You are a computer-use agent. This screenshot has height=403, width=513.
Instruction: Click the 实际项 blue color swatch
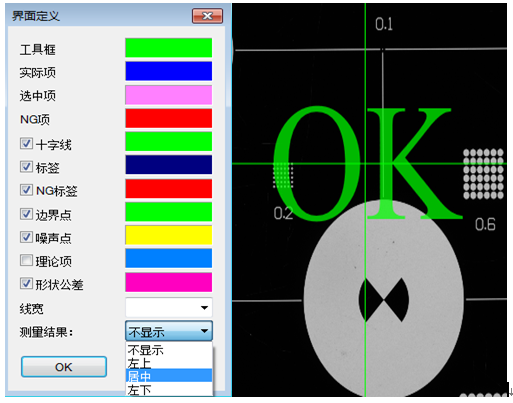[169, 71]
